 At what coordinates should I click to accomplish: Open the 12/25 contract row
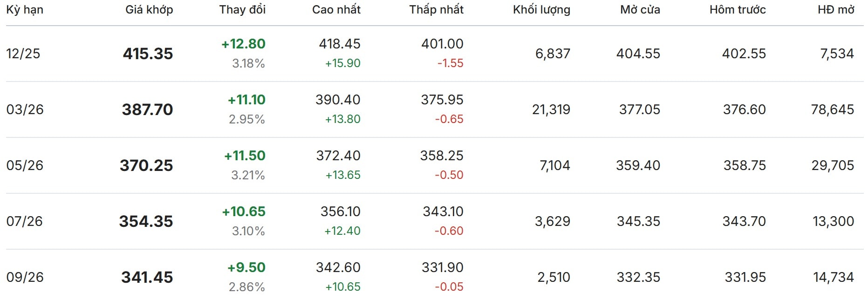click(x=23, y=54)
